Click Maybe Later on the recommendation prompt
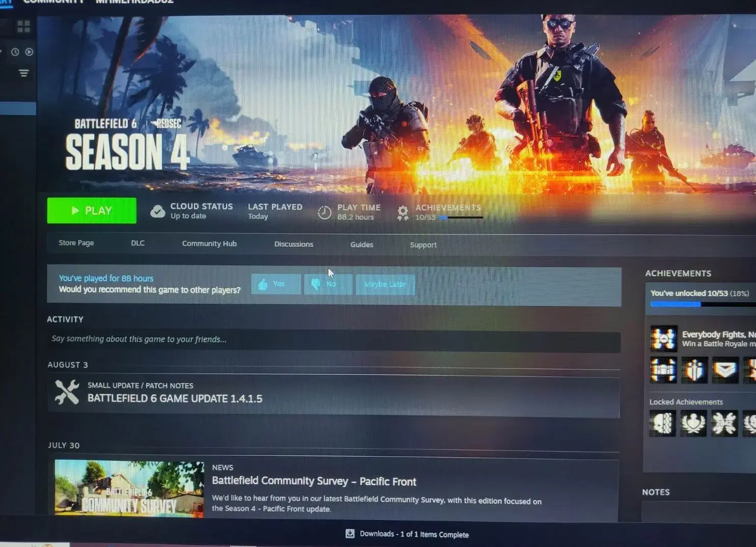 [x=385, y=284]
